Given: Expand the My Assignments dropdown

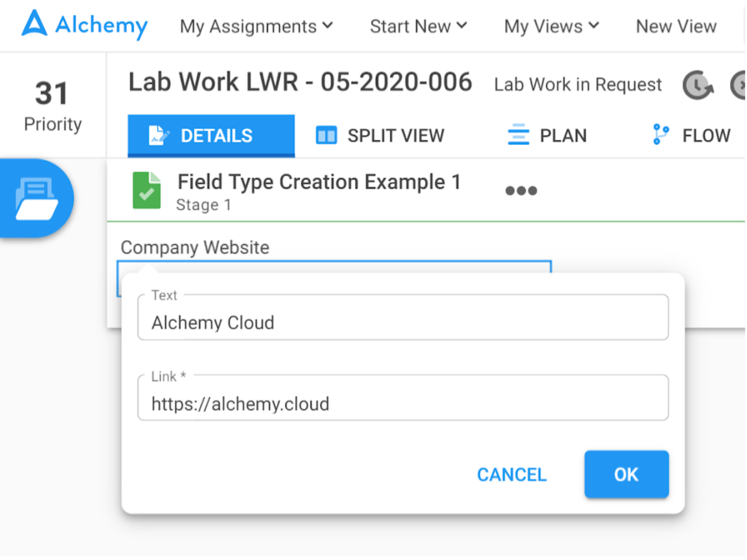Looking at the screenshot, I should click(x=256, y=26).
